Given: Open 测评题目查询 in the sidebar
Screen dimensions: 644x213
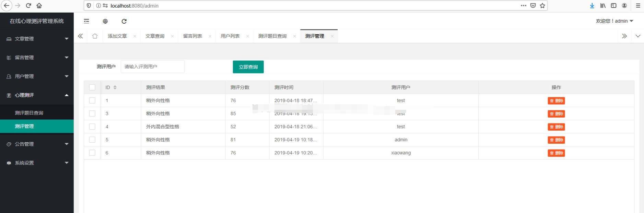Looking at the screenshot, I should (x=37, y=113).
